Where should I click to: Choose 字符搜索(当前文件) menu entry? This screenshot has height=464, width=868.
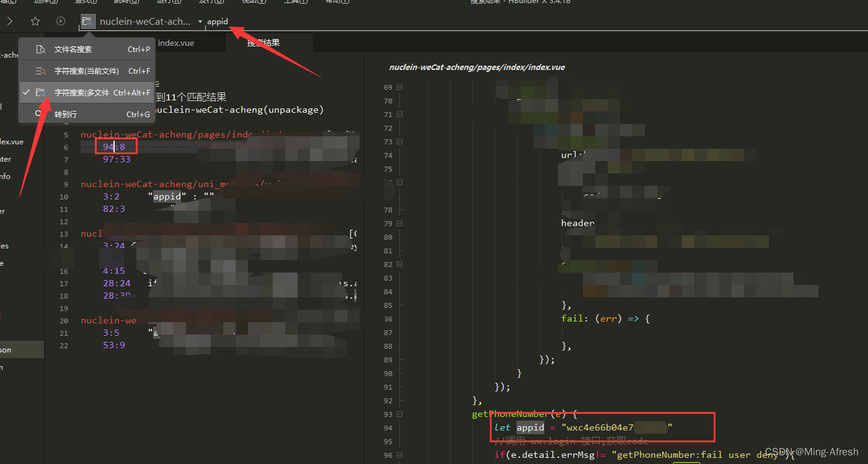tap(87, 71)
